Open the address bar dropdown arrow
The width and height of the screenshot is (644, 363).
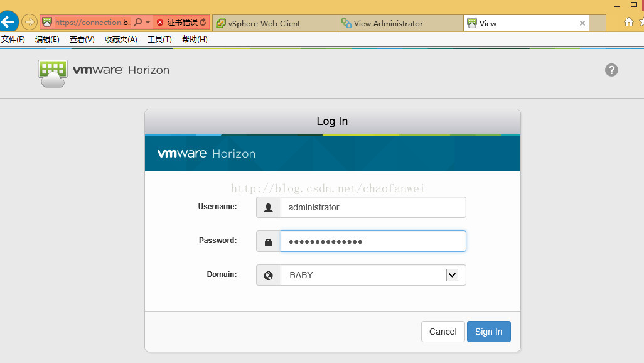[x=148, y=22]
